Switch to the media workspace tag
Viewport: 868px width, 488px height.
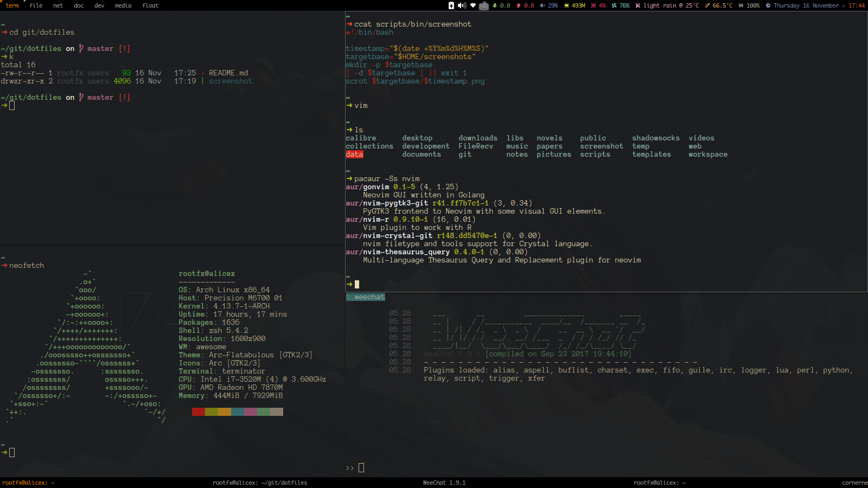[x=123, y=5]
